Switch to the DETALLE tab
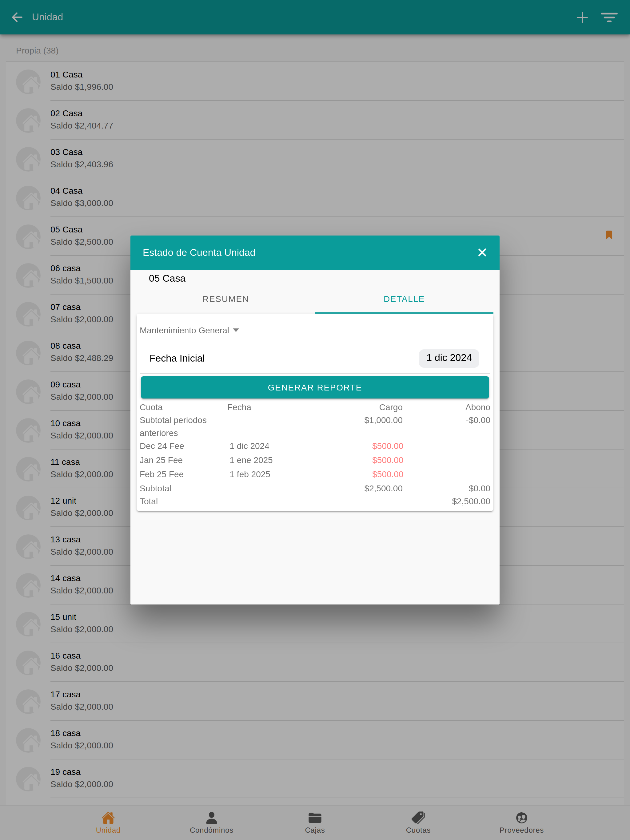 click(404, 299)
